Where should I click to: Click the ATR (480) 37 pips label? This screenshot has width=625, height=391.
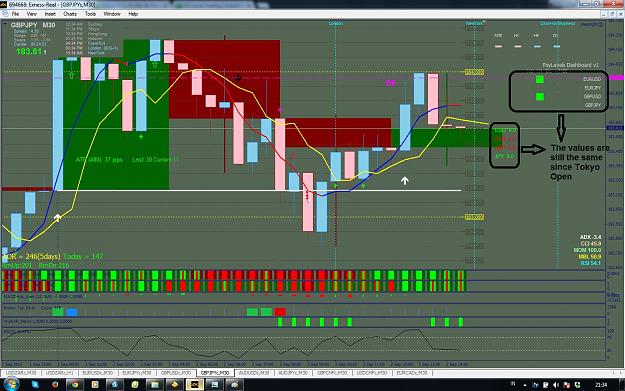[99, 159]
